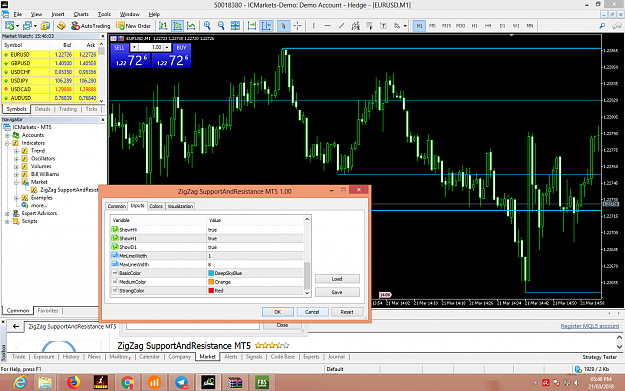
Task: Select the text label tool
Action: coord(383,26)
